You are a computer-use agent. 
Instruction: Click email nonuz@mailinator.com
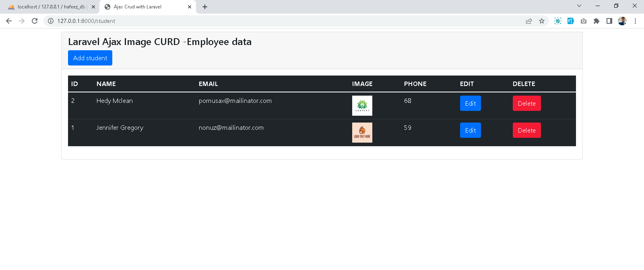click(231, 128)
